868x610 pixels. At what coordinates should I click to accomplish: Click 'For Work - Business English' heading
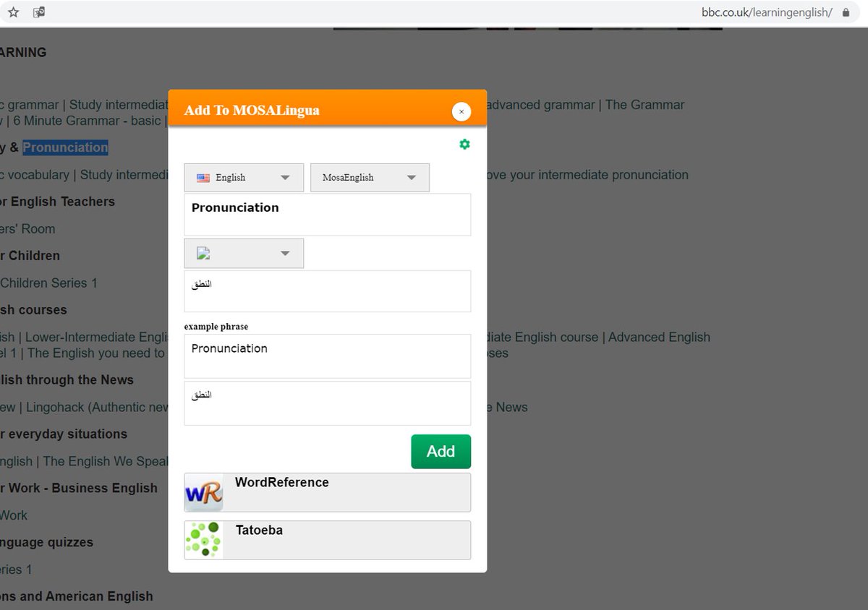click(x=79, y=489)
